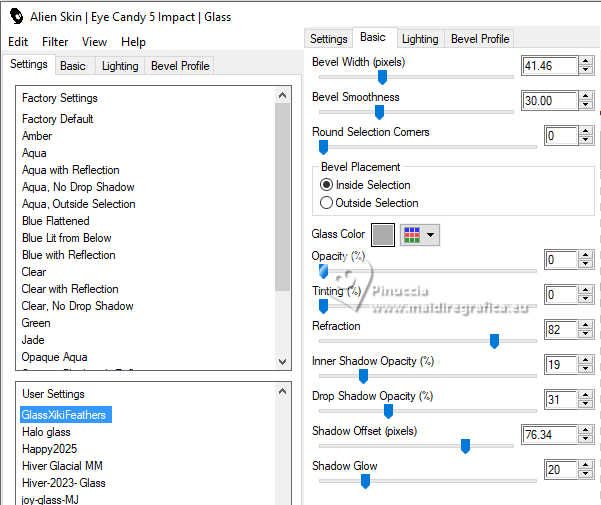Open the Edit menu
601x505 pixels.
(18, 42)
